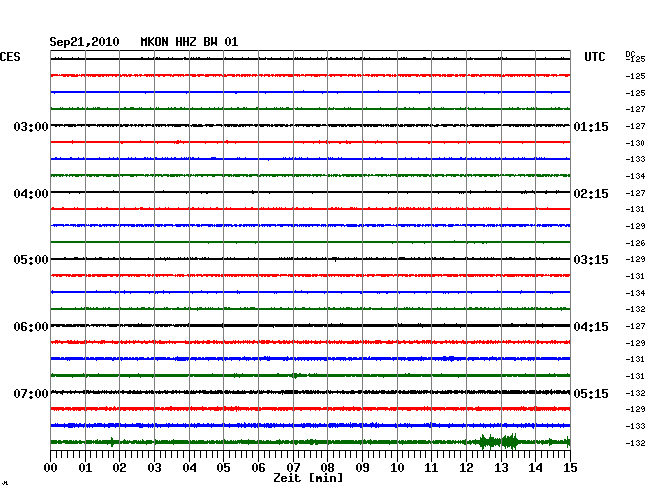
Task: Select minute 06 on the time axis
Action: tap(258, 467)
